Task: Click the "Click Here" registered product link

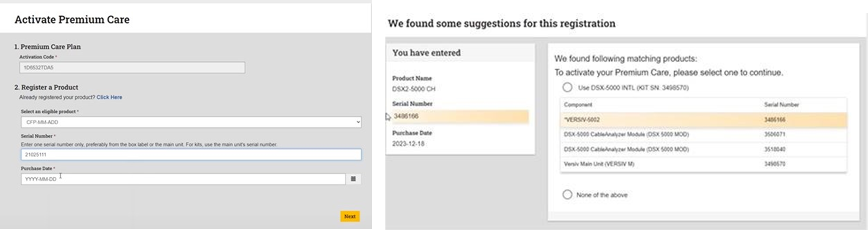Action: (x=109, y=97)
